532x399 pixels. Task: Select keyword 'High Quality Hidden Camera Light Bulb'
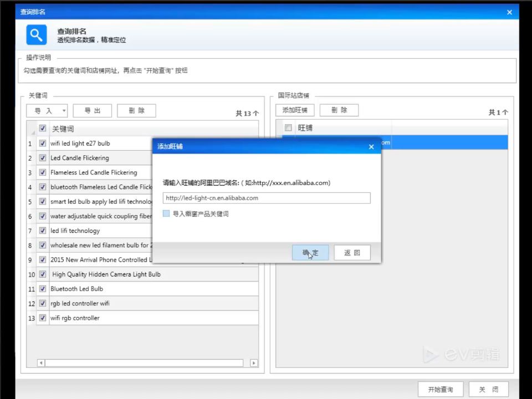[106, 274]
